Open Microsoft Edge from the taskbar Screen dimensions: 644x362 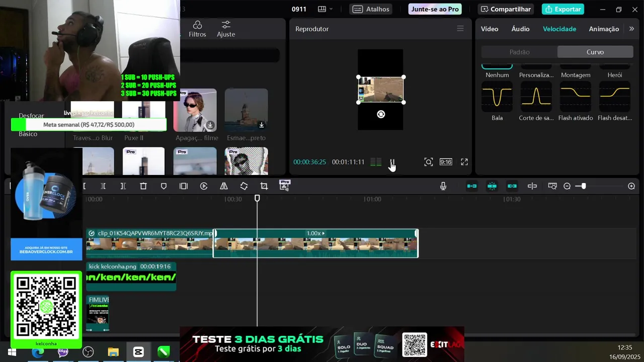coord(38,352)
